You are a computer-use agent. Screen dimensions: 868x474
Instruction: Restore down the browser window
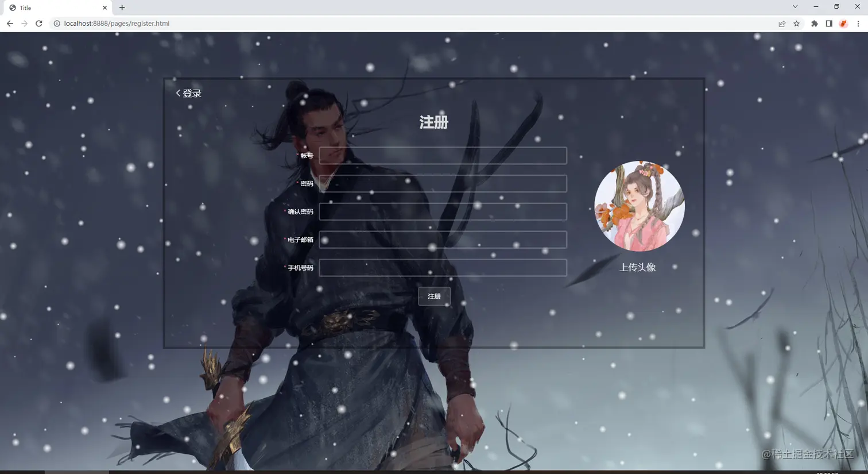(x=836, y=6)
